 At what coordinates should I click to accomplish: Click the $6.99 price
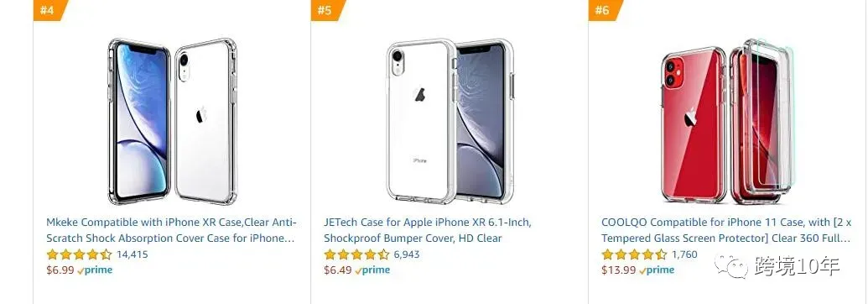(x=60, y=270)
